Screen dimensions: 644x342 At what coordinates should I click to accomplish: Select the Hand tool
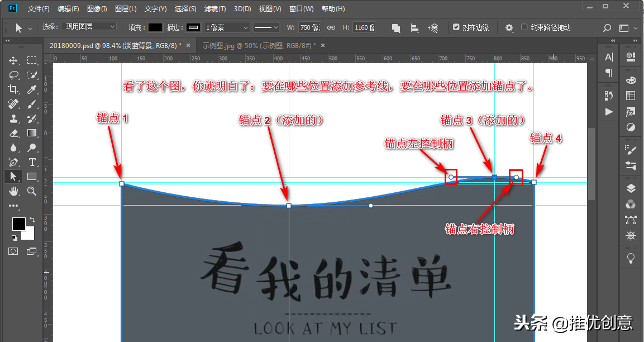coord(13,191)
